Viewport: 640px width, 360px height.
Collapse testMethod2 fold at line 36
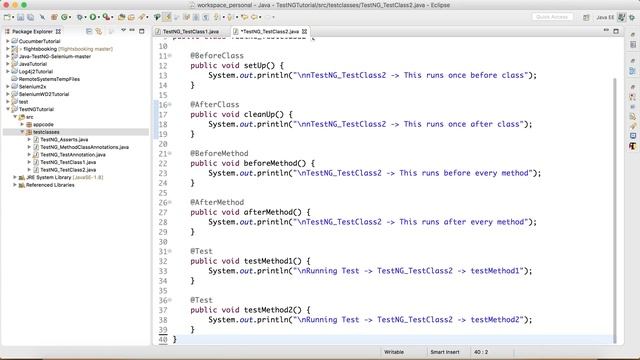pyautogui.click(x=170, y=300)
